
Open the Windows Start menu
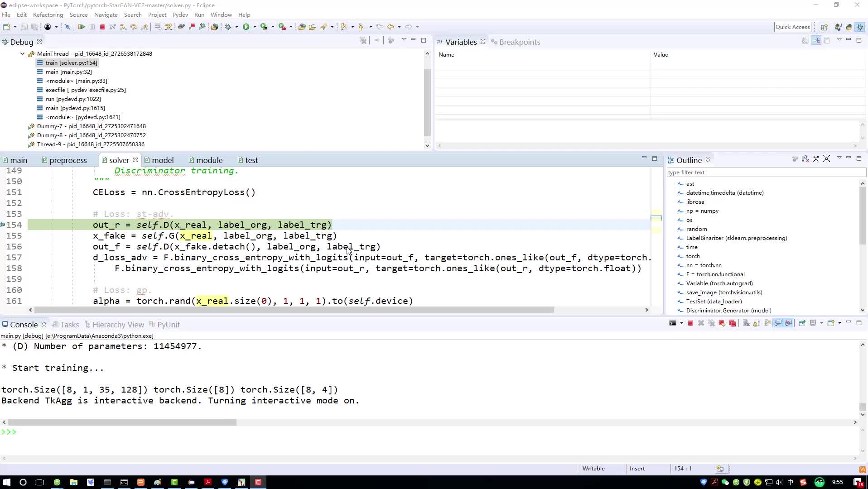(6, 482)
